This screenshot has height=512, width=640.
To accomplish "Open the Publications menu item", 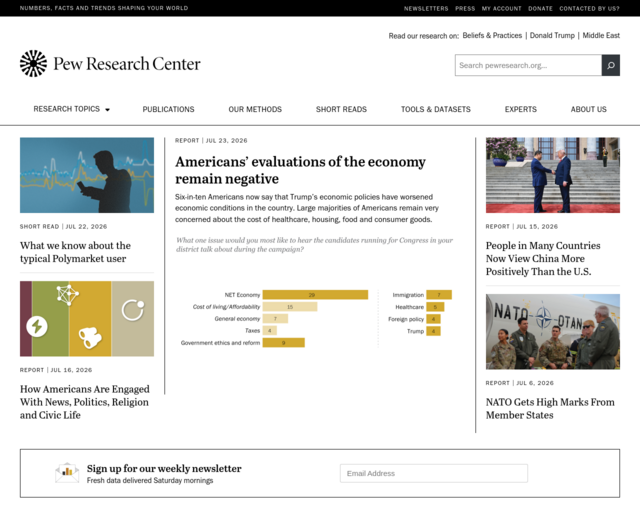I will [168, 109].
